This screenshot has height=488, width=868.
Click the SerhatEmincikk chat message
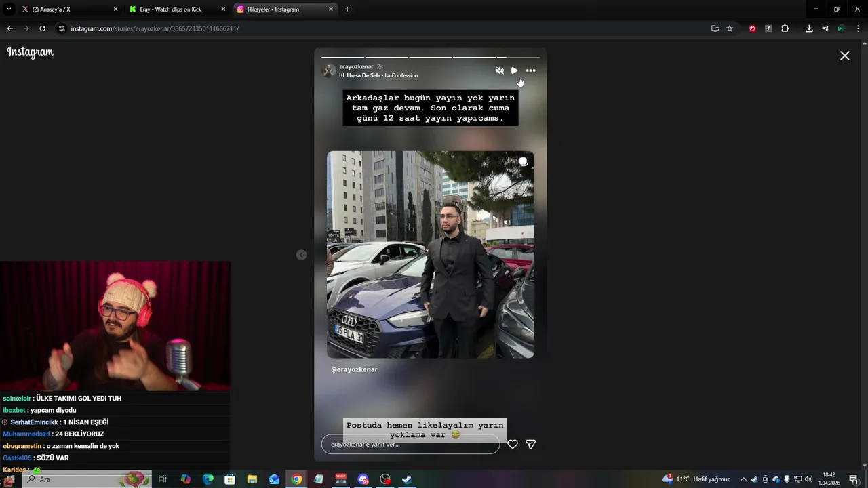(56, 422)
